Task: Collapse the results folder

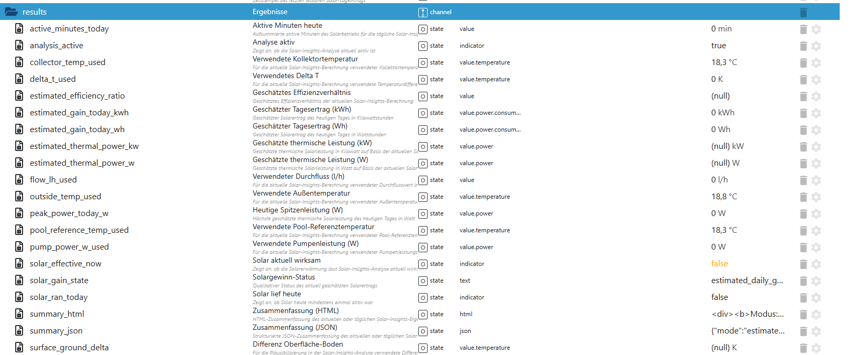Action: tap(11, 12)
